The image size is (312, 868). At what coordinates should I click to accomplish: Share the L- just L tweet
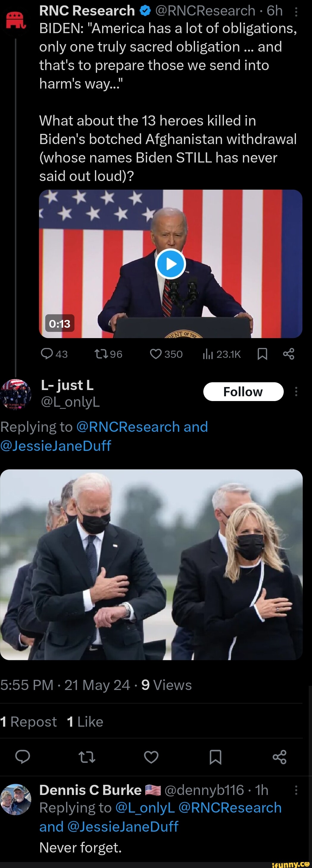[x=279, y=757]
